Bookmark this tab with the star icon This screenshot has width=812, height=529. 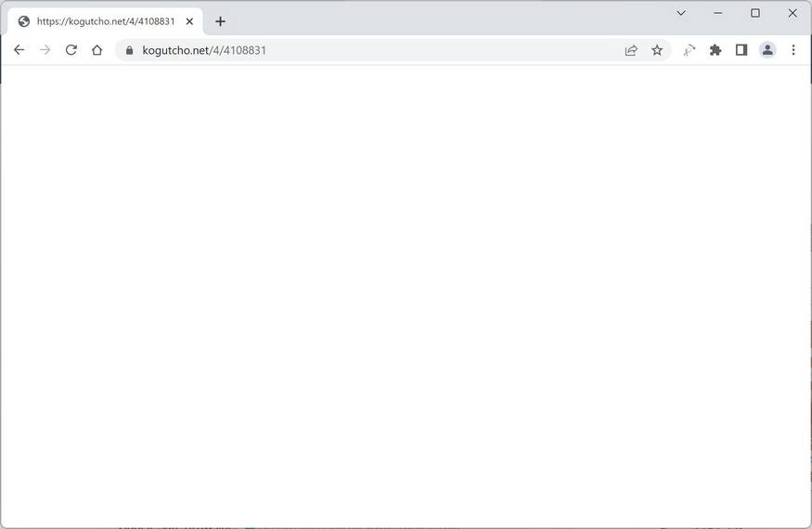click(x=657, y=50)
